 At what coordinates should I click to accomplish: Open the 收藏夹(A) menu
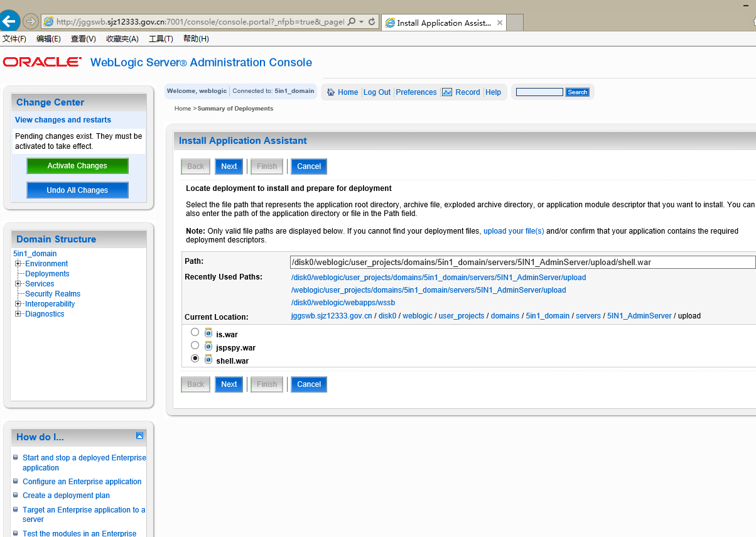(x=122, y=39)
